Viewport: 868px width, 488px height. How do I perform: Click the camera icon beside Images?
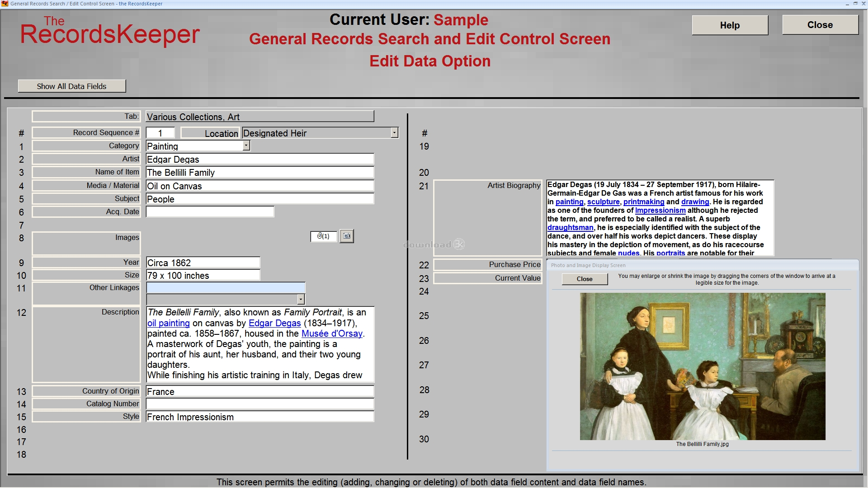pos(347,236)
